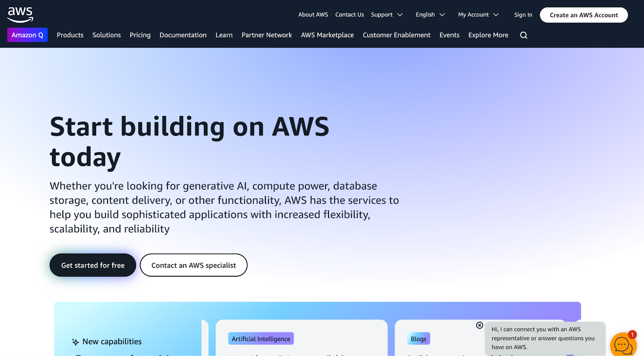Select Customer Enablement in navigation

(396, 35)
